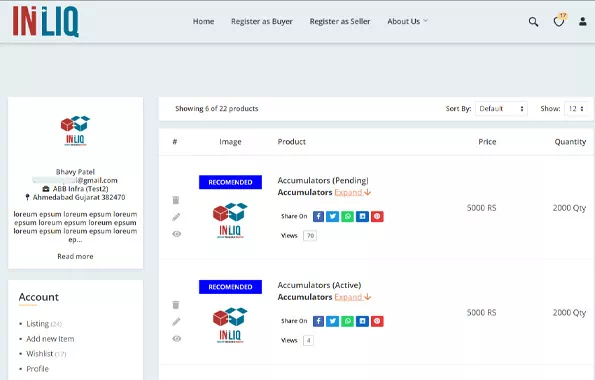Click 'Showing 6 of 22 products' text
Image resolution: width=595 pixels, height=380 pixels.
point(217,109)
